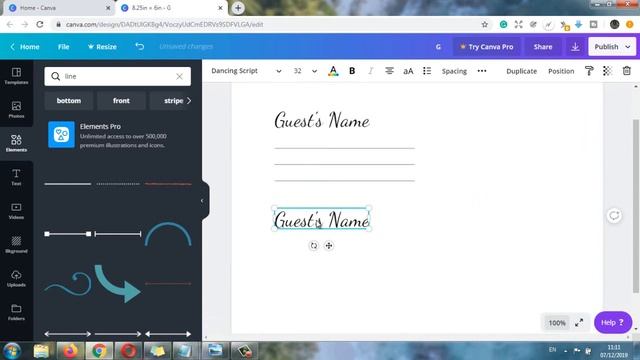Click the canvas vertical scrollbar
This screenshot has height=360, width=640.
coord(636,206)
